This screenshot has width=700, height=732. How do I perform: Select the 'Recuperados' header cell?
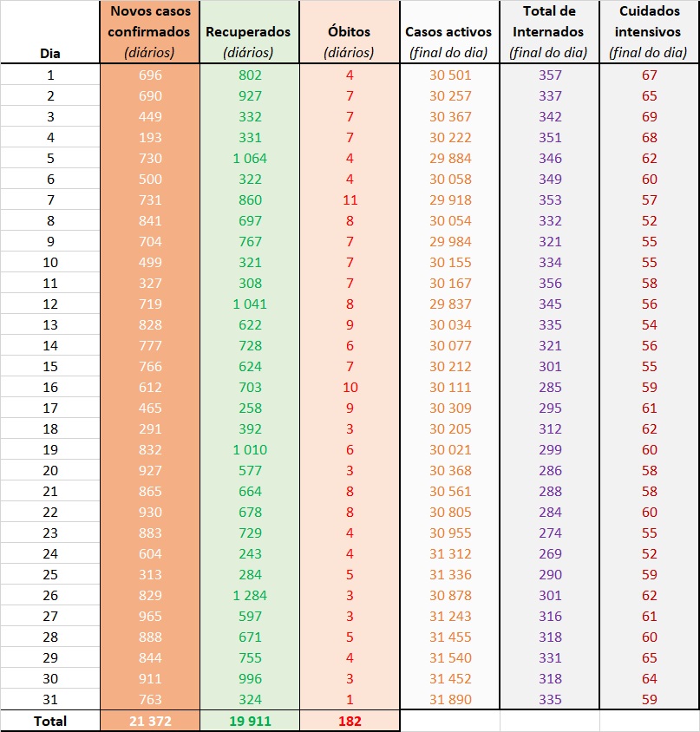(249, 32)
